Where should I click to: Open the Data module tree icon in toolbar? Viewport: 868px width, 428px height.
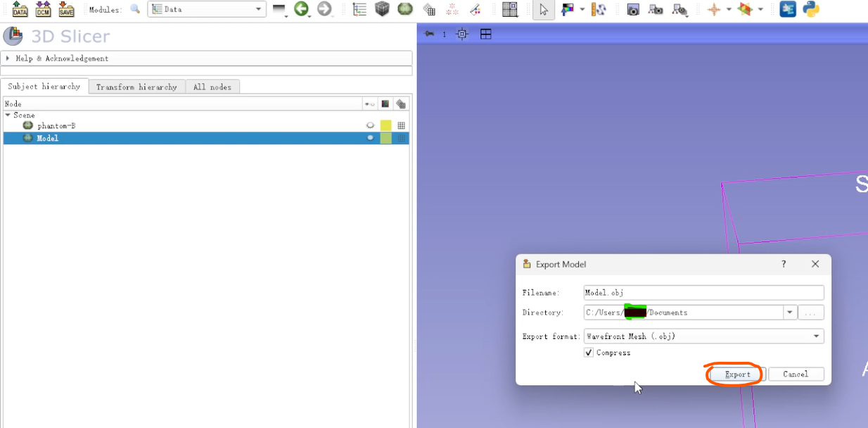[x=359, y=9]
